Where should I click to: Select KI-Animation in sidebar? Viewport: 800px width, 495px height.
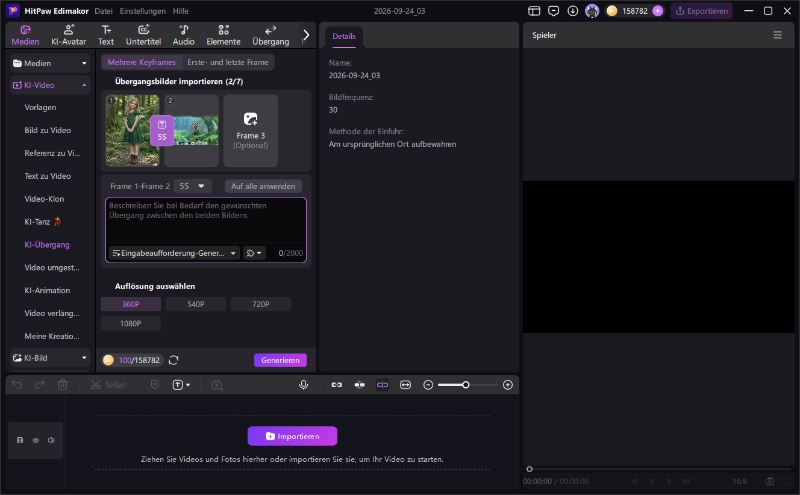click(x=47, y=290)
